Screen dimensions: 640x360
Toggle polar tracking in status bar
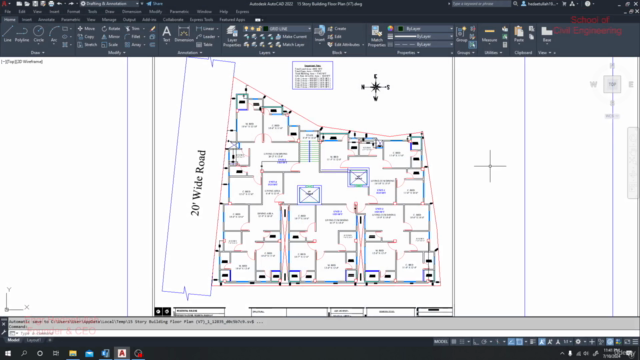click(484, 342)
